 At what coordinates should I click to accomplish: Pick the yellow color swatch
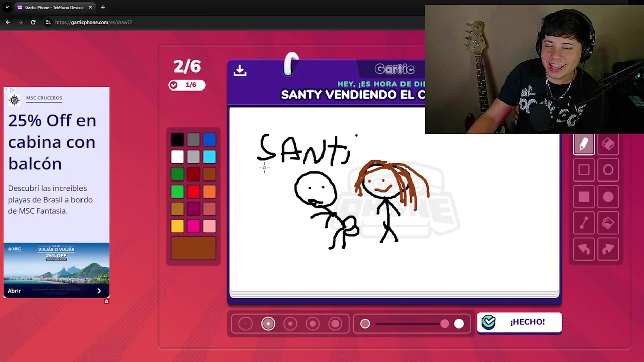point(177,226)
